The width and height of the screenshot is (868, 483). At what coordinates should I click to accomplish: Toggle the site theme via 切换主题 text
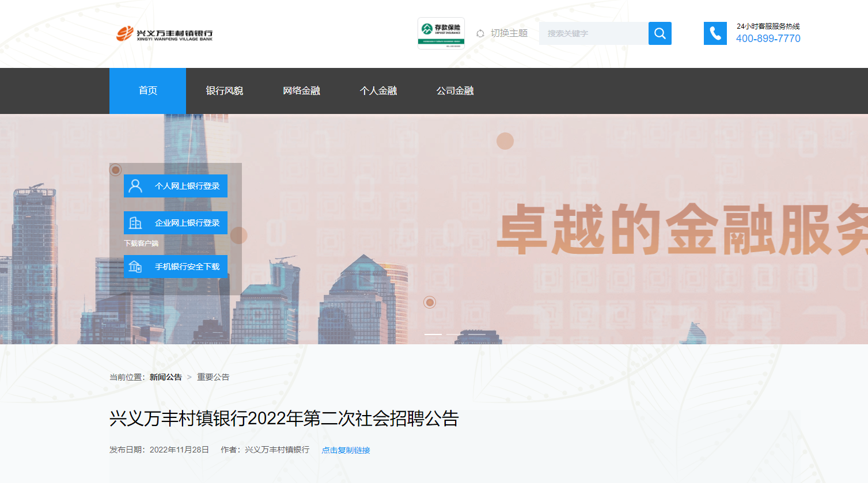(x=509, y=33)
